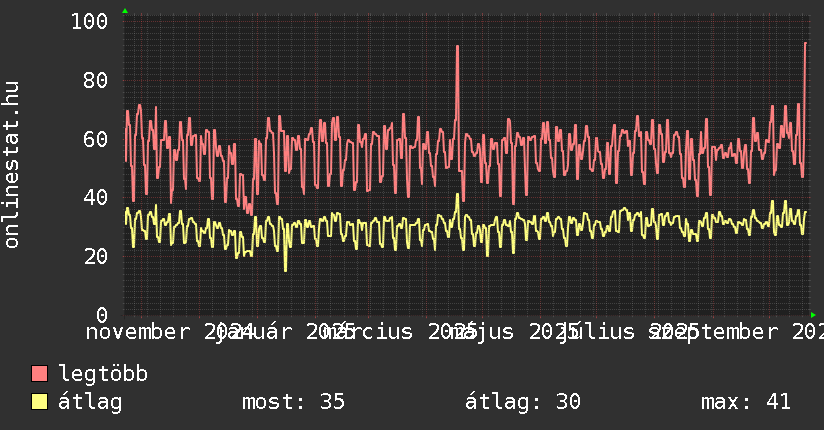Click the tall red spike near május 2025
824x430 pixels.
pos(457,47)
